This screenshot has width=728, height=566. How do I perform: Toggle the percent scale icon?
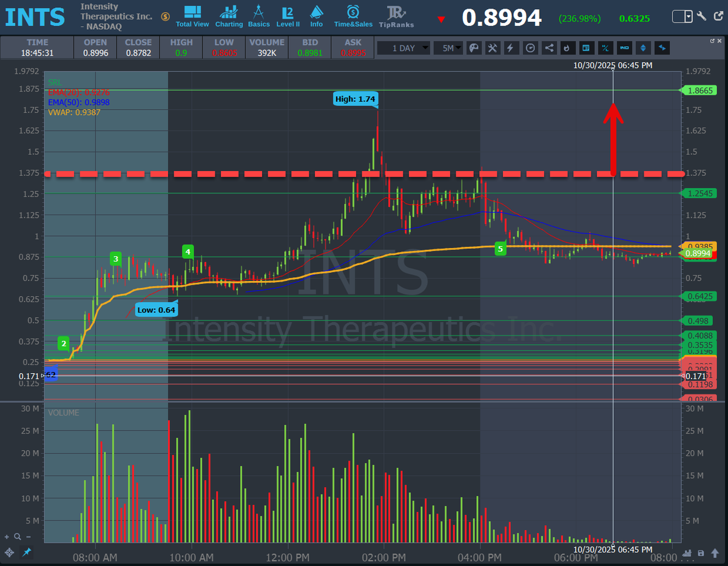605,48
